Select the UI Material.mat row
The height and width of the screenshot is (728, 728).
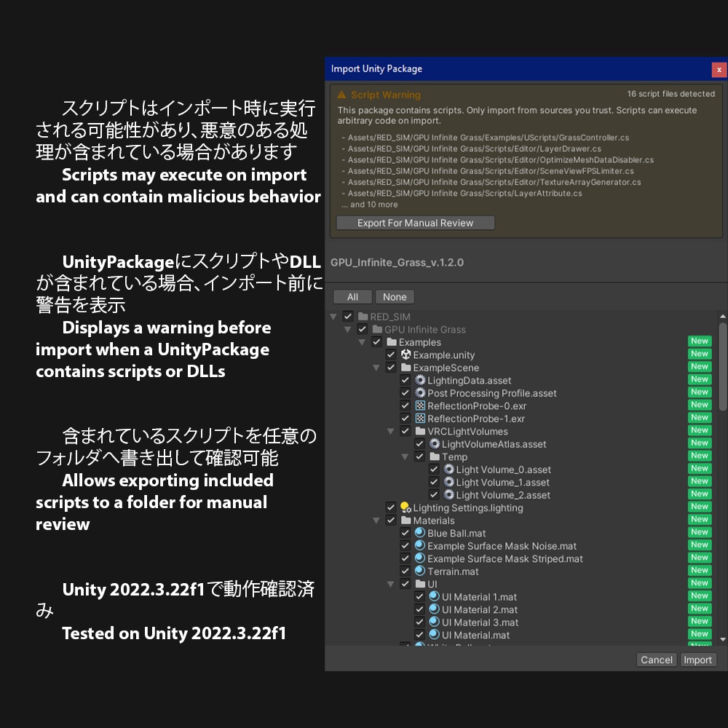522,635
